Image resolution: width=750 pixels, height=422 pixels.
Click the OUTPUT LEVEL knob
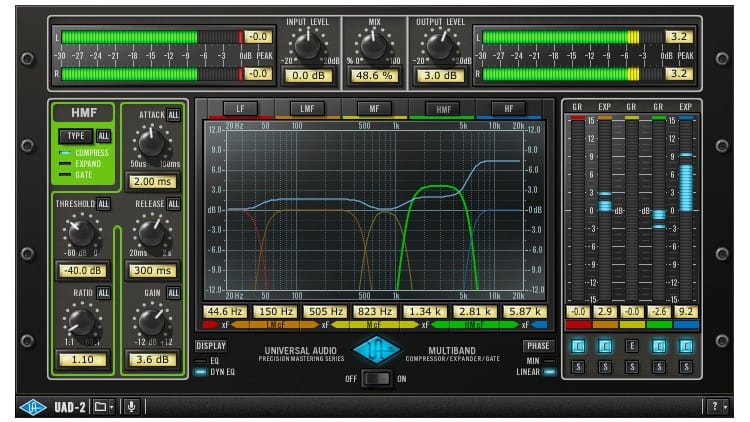(x=440, y=46)
